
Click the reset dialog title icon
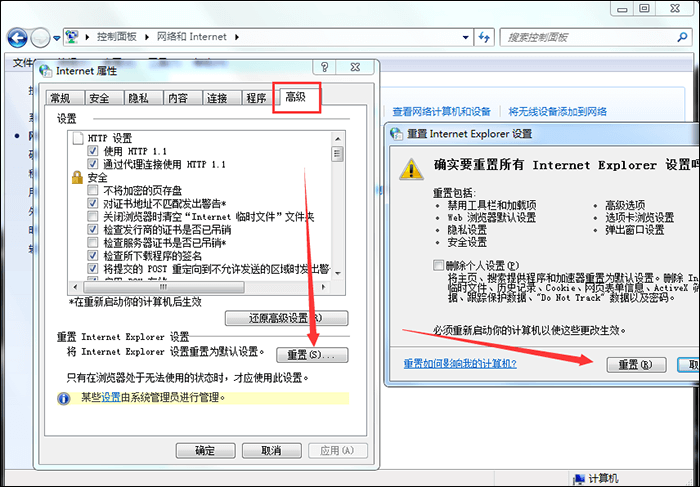tap(396, 133)
